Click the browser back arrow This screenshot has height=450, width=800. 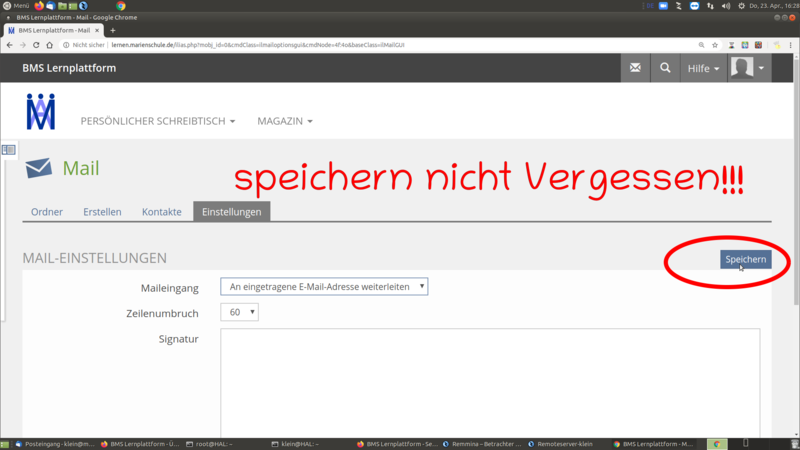[x=9, y=45]
